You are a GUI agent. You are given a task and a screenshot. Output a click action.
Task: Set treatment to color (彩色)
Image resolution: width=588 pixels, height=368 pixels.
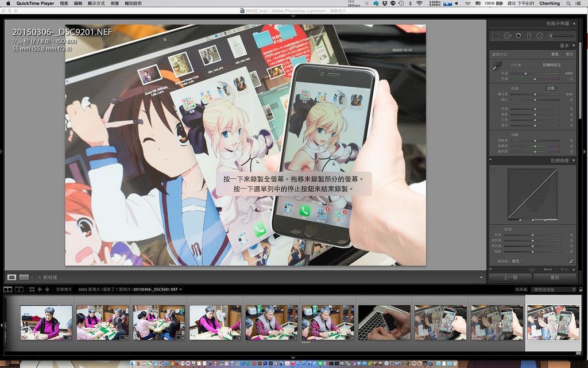[555, 55]
